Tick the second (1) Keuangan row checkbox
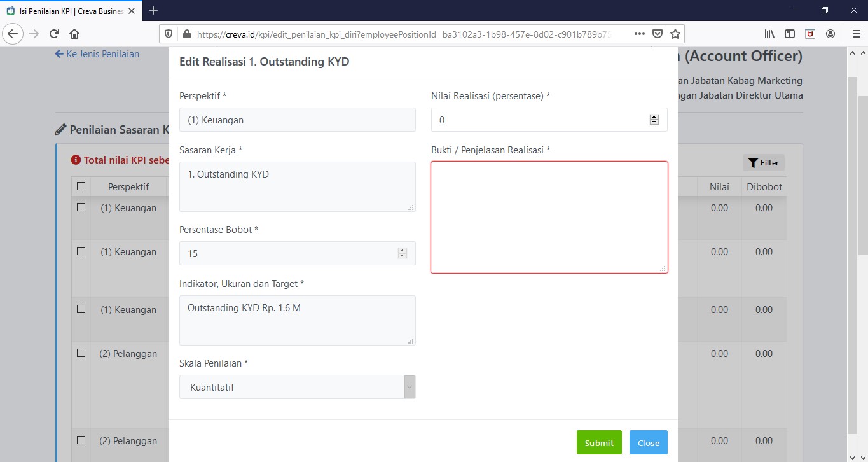Screen dimensions: 868x462 (81, 251)
